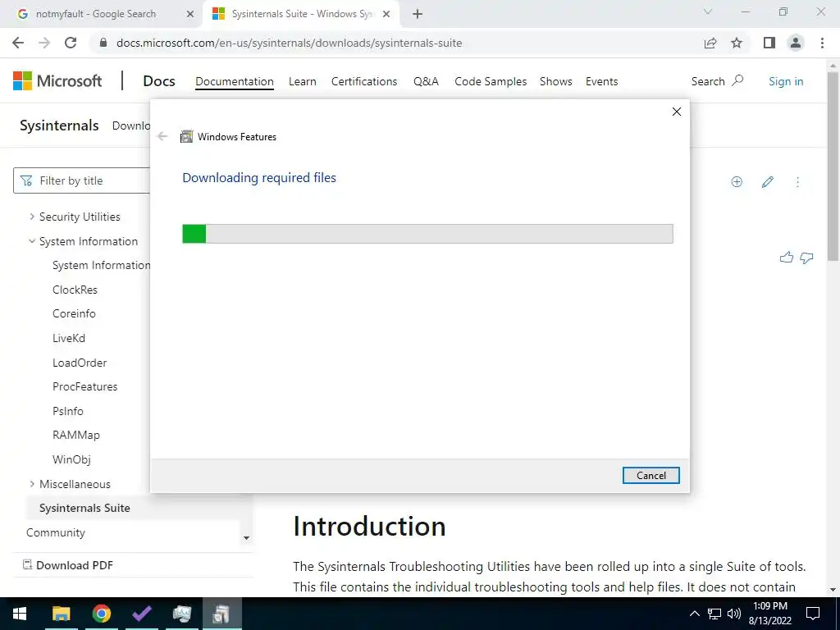Screen dimensions: 840x630
Task: Click Chrome forward navigation arrow
Action: point(44,43)
